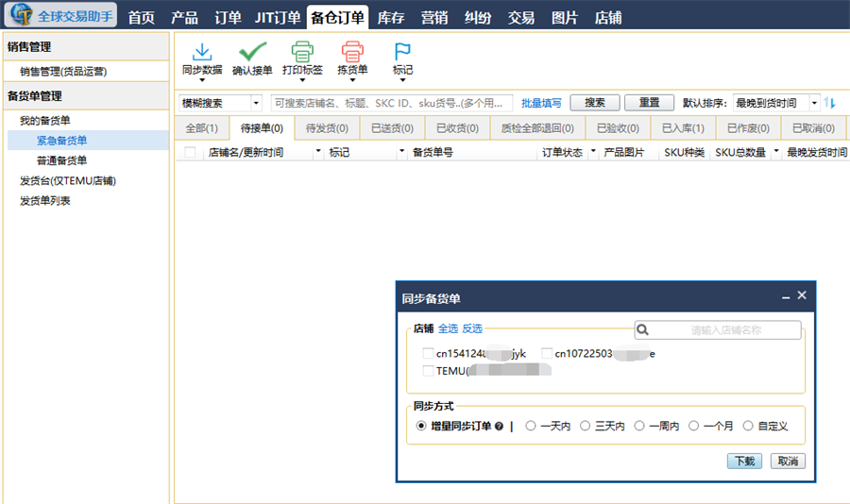
Task: Select 紧急备货单 in the sidebar
Action: click(61, 141)
